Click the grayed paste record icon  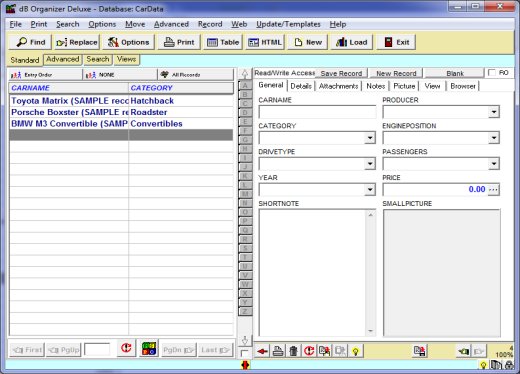(x=340, y=351)
